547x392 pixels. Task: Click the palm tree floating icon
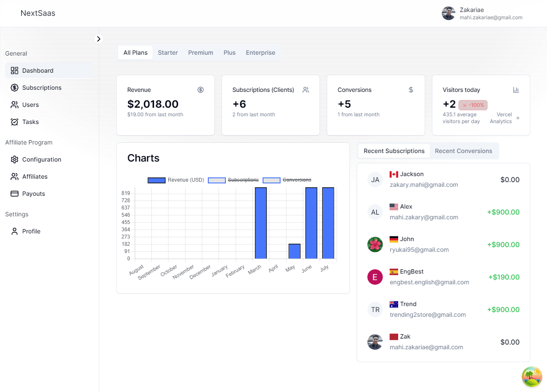532,377
